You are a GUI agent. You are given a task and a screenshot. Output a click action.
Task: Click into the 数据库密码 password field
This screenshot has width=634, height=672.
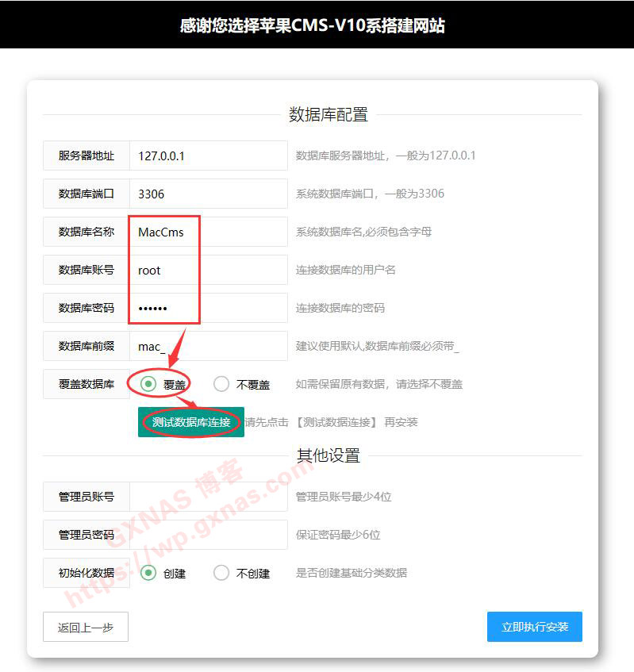coord(208,308)
